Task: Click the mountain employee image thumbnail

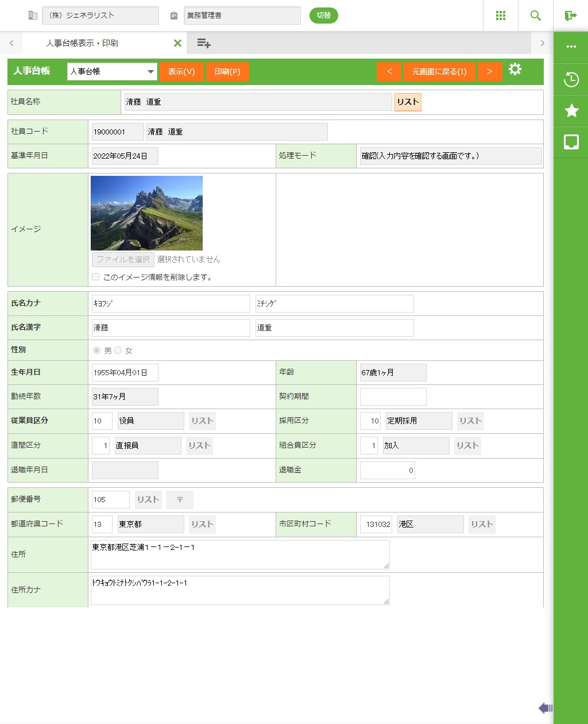Action: pyautogui.click(x=146, y=213)
